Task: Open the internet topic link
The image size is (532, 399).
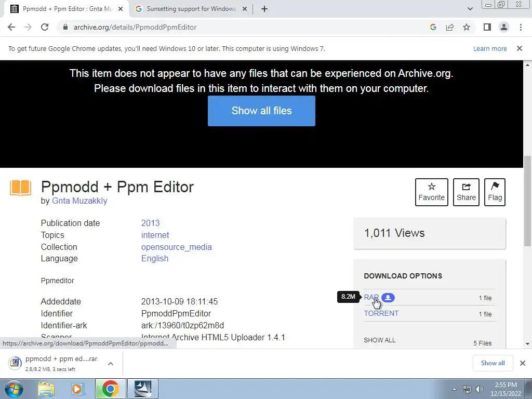Action: (155, 235)
